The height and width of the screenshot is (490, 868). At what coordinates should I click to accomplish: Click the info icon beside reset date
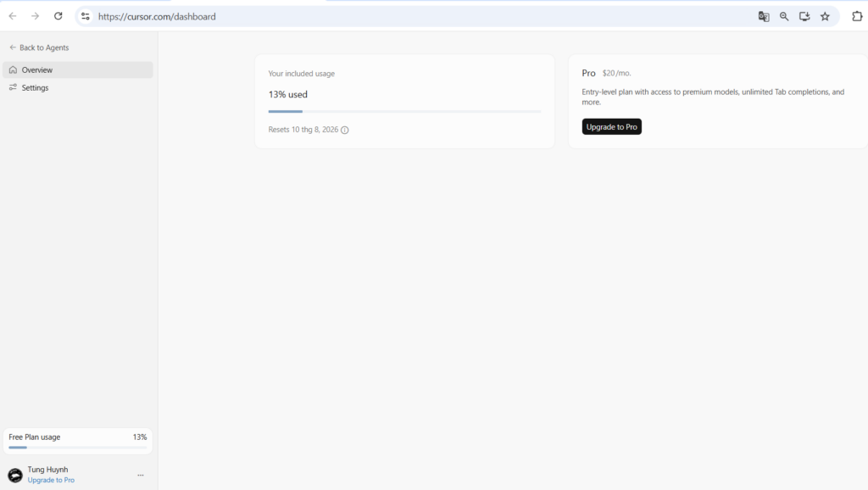click(345, 130)
